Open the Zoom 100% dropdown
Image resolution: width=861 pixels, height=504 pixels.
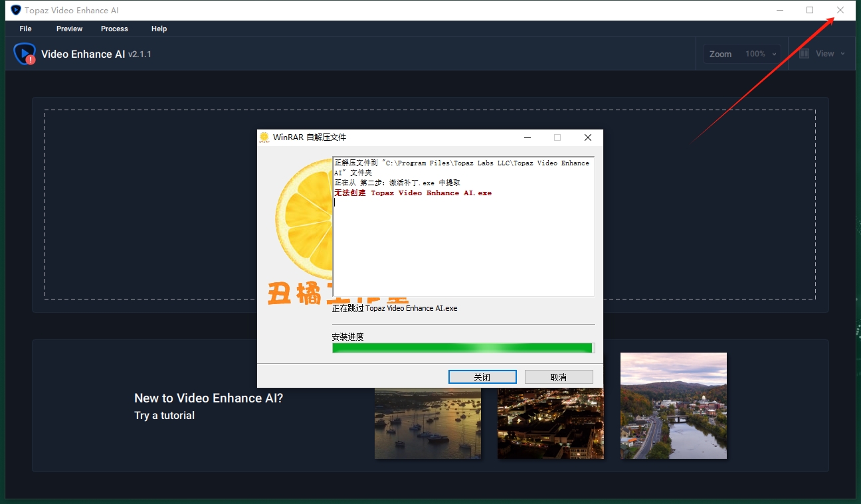click(742, 54)
